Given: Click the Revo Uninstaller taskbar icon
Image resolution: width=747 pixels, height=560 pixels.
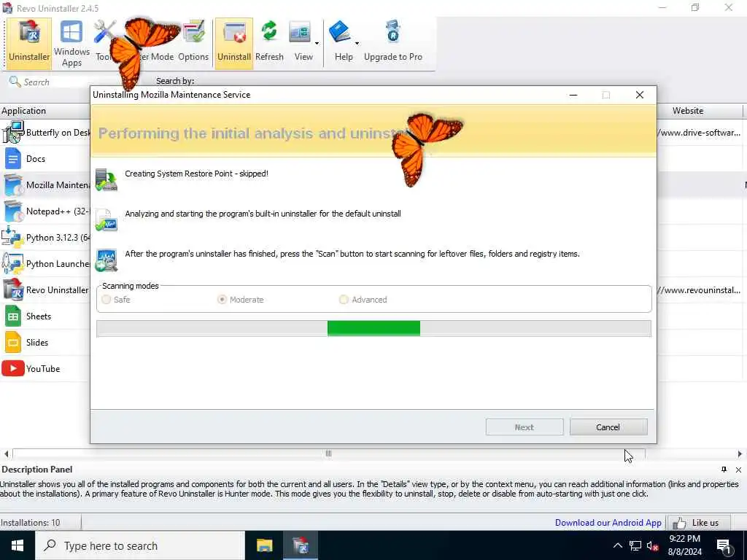Looking at the screenshot, I should [301, 545].
